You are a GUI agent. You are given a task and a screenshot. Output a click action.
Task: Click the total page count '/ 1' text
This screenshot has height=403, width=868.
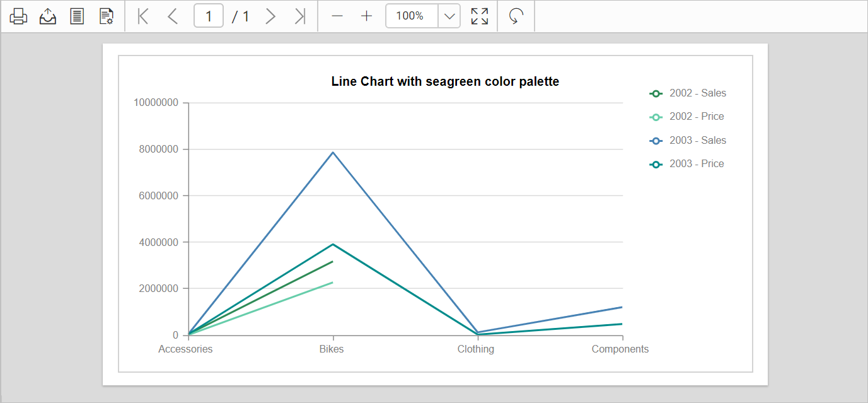pyautogui.click(x=240, y=16)
